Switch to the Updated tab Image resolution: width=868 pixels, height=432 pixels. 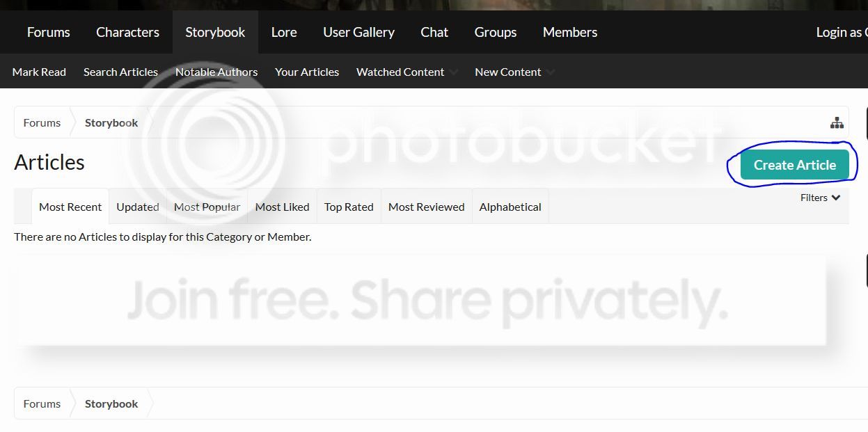click(x=137, y=207)
